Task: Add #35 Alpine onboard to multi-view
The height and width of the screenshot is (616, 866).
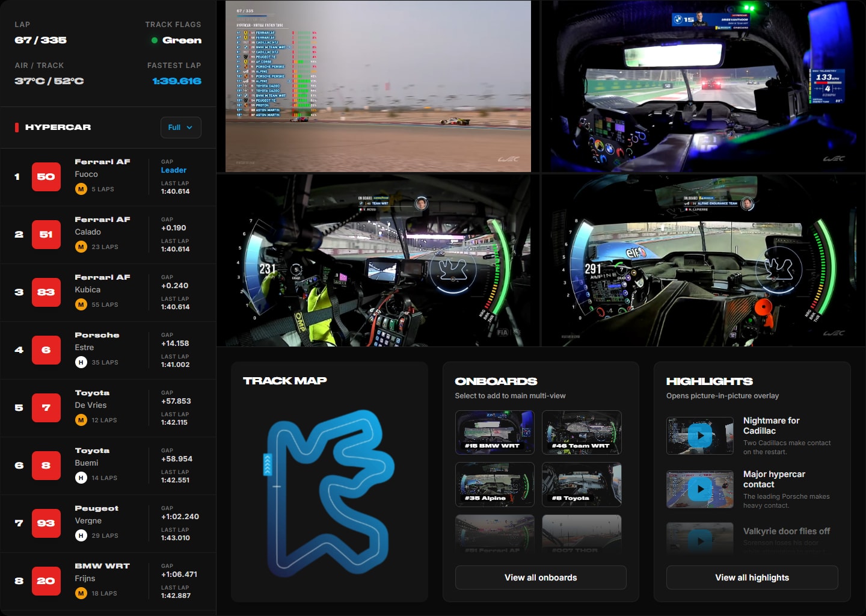Action: tap(494, 484)
